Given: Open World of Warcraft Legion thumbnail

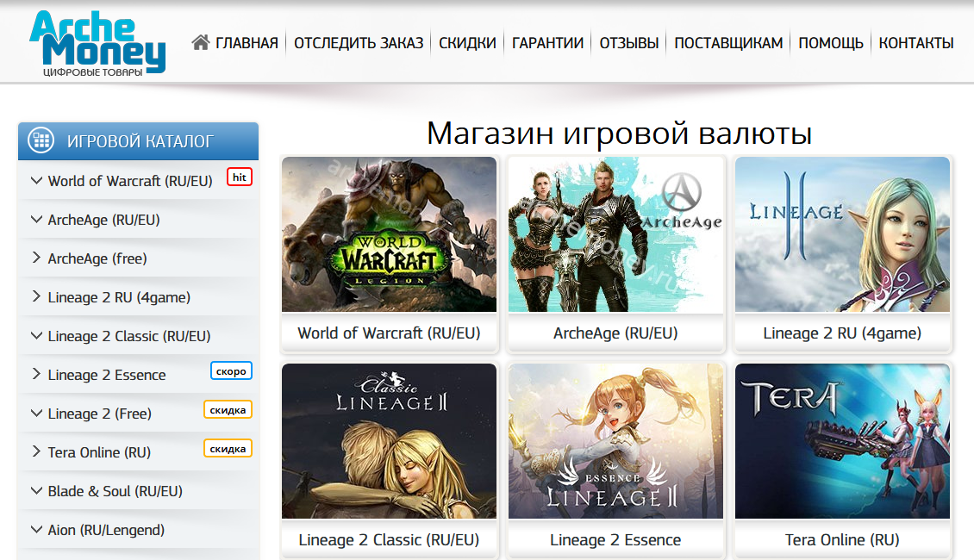Looking at the screenshot, I should [389, 234].
